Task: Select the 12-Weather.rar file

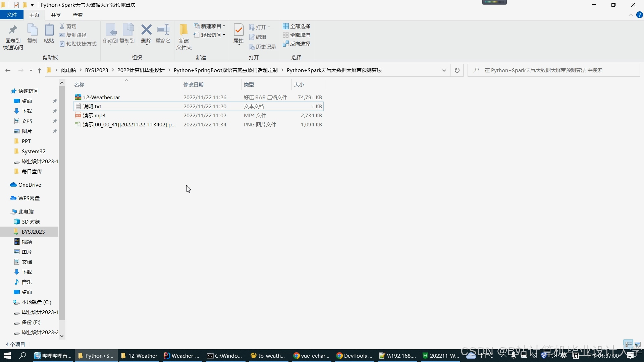Action: [x=102, y=97]
